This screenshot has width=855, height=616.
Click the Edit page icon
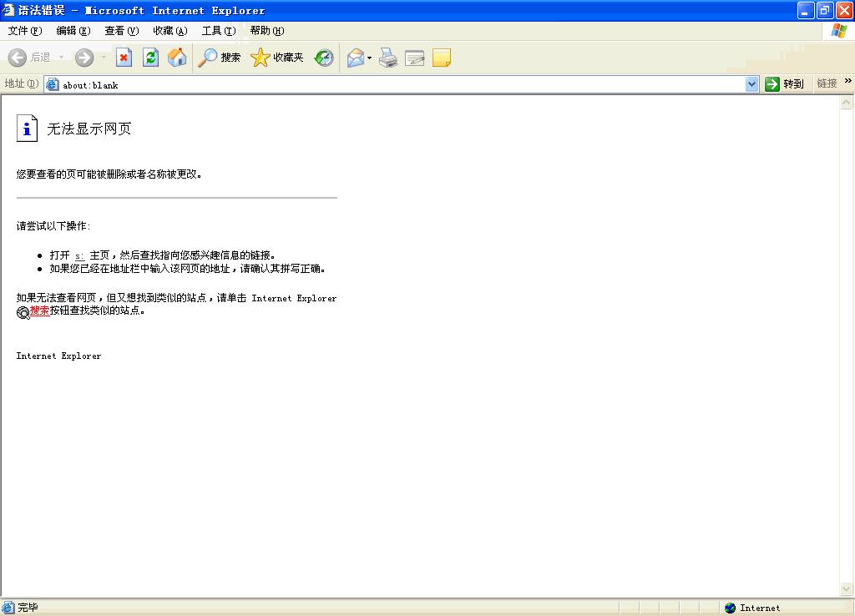[414, 58]
